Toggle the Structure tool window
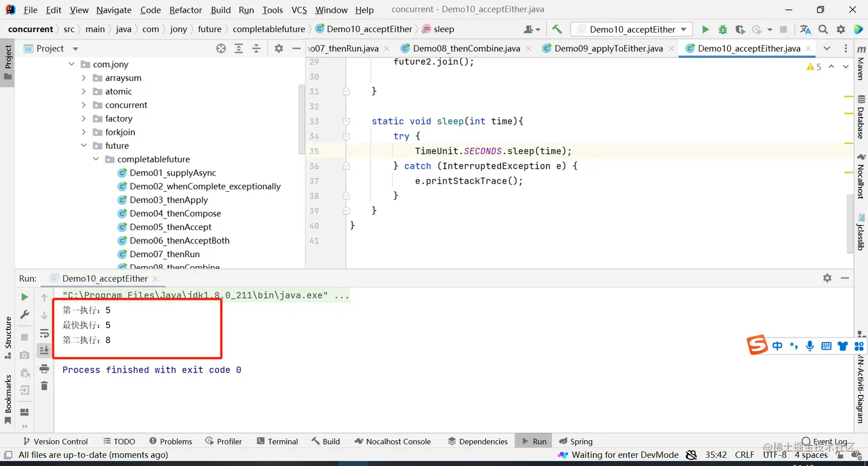This screenshot has width=868, height=466. [x=7, y=337]
